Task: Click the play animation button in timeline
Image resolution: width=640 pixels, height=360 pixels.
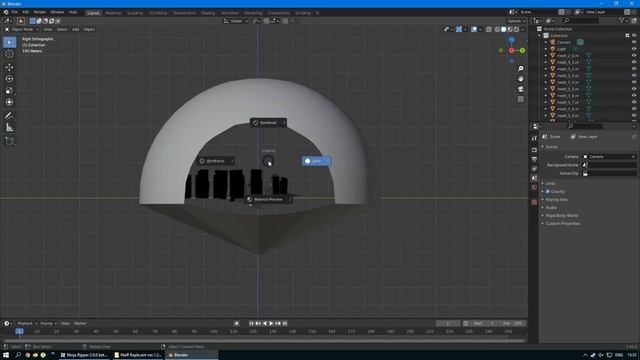Action: [x=271, y=323]
